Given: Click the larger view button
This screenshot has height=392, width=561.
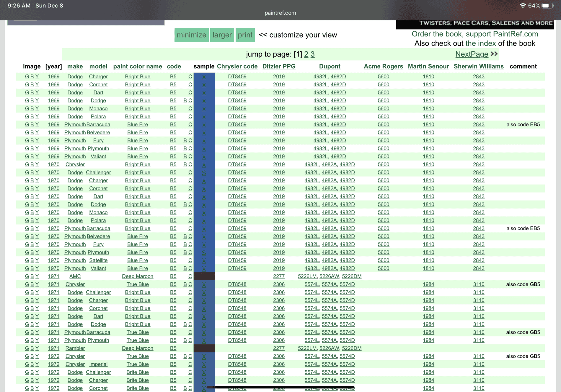Looking at the screenshot, I should 222,35.
